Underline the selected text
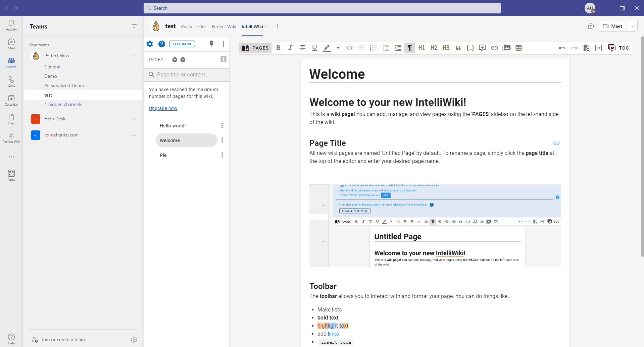 (x=314, y=48)
